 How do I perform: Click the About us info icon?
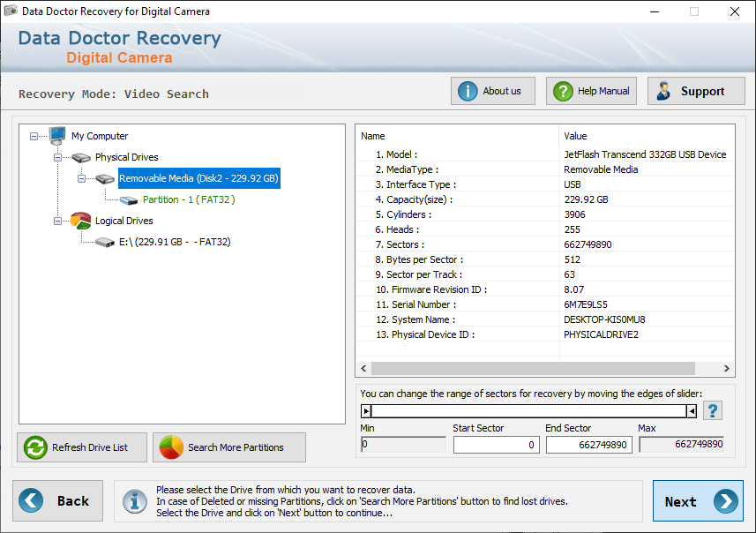pos(468,91)
